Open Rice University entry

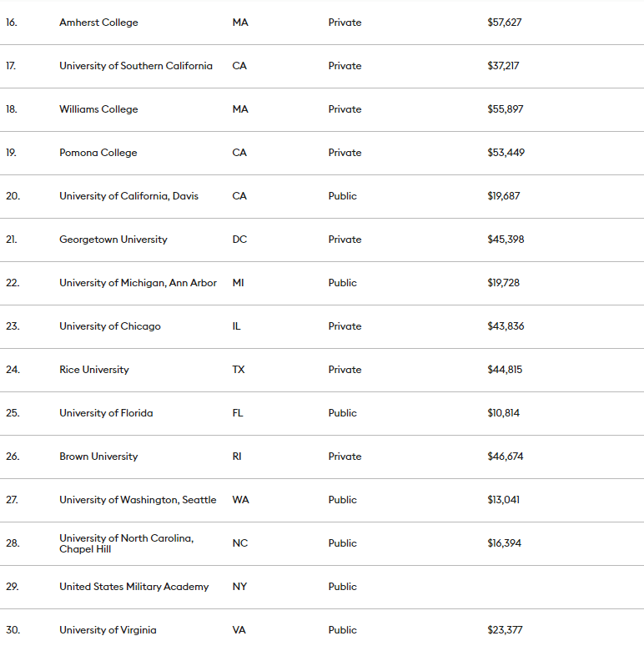pyautogui.click(x=93, y=370)
